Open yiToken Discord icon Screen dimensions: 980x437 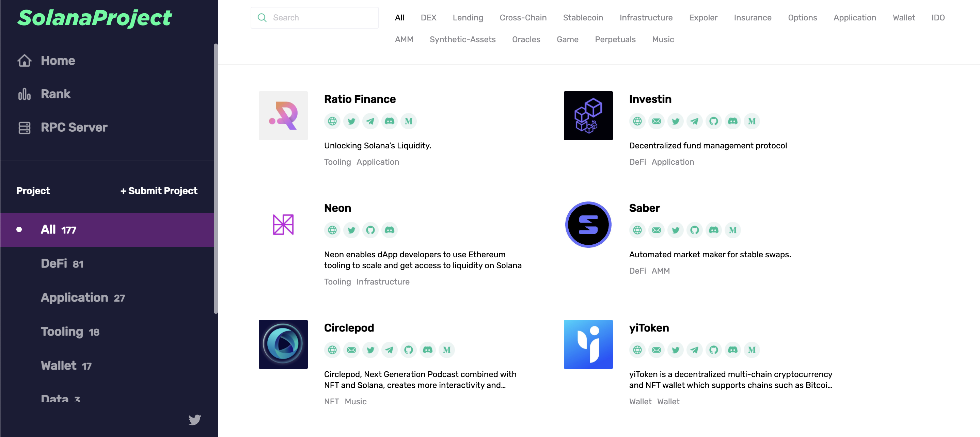click(733, 350)
